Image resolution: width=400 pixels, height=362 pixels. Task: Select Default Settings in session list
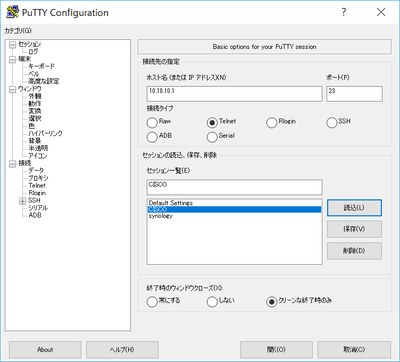click(x=234, y=203)
